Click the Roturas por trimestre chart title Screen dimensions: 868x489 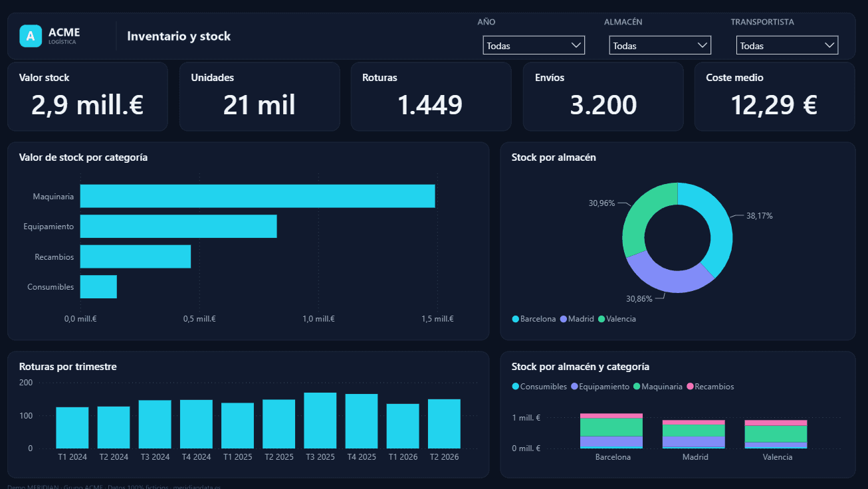[x=68, y=367]
